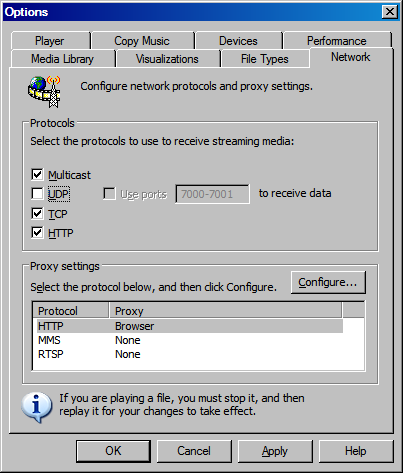The height and width of the screenshot is (473, 403).
Task: Check the Use ports checkbox
Action: click(109, 194)
